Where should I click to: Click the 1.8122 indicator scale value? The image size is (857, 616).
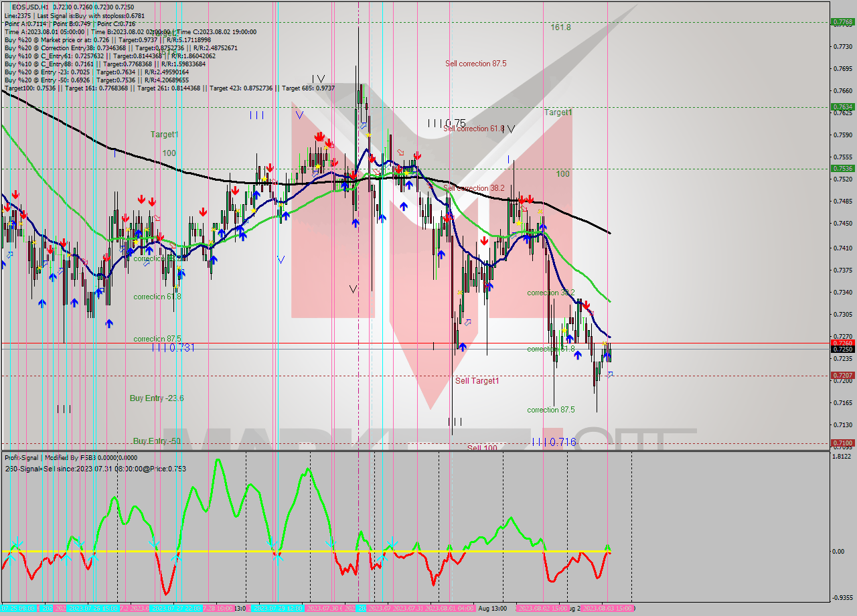point(842,457)
